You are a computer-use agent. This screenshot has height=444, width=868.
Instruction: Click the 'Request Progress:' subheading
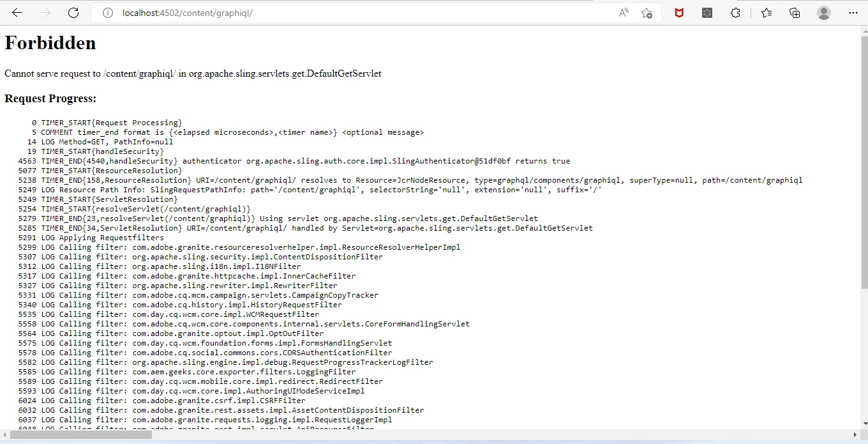(x=50, y=98)
